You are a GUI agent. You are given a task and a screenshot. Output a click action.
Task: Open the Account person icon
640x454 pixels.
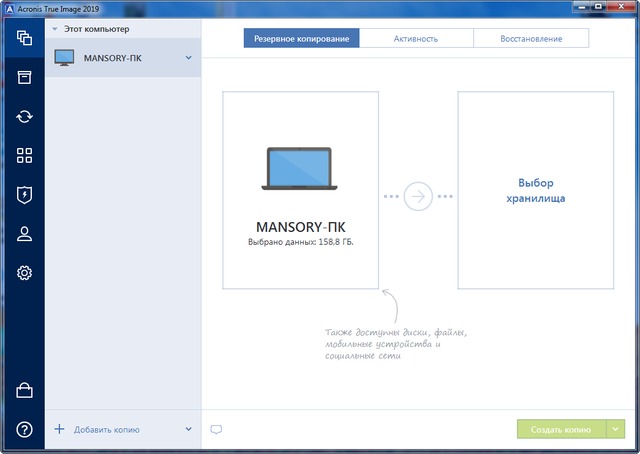click(x=24, y=233)
